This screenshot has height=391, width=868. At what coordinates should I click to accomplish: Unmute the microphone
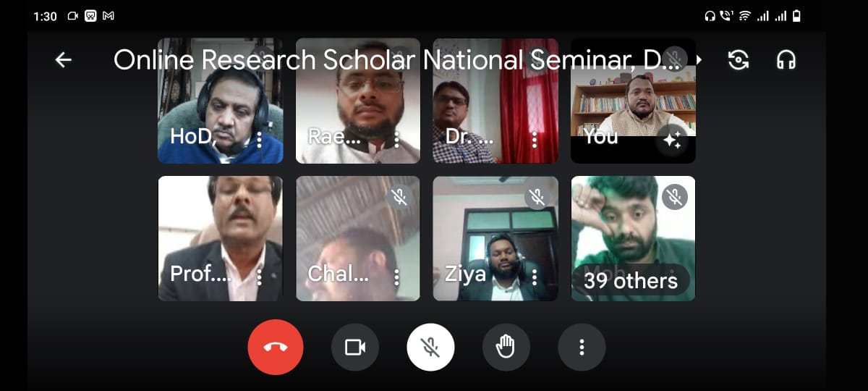coord(430,348)
